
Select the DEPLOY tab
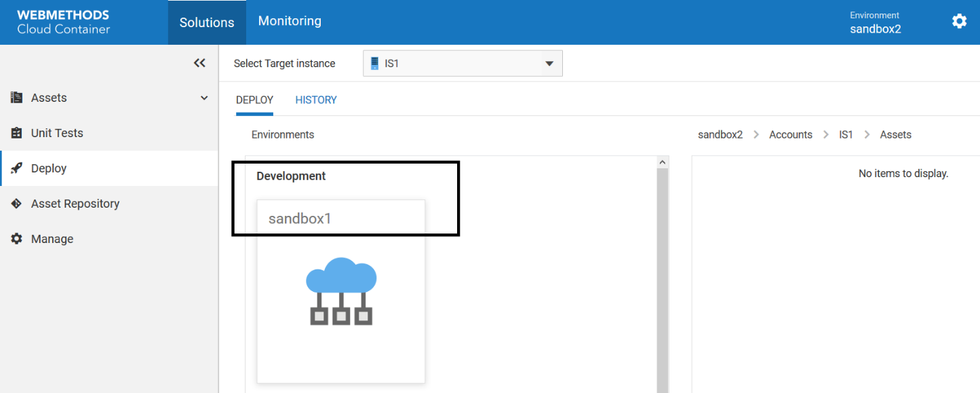[254, 100]
